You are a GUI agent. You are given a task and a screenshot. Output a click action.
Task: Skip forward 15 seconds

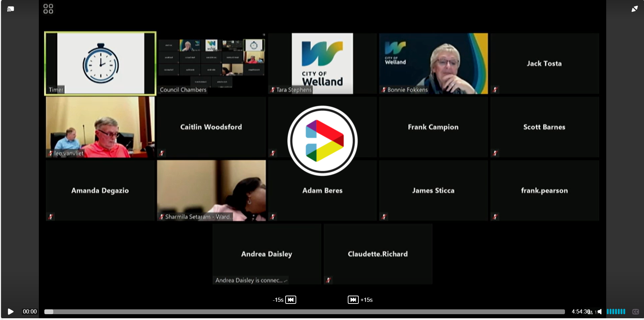click(353, 300)
